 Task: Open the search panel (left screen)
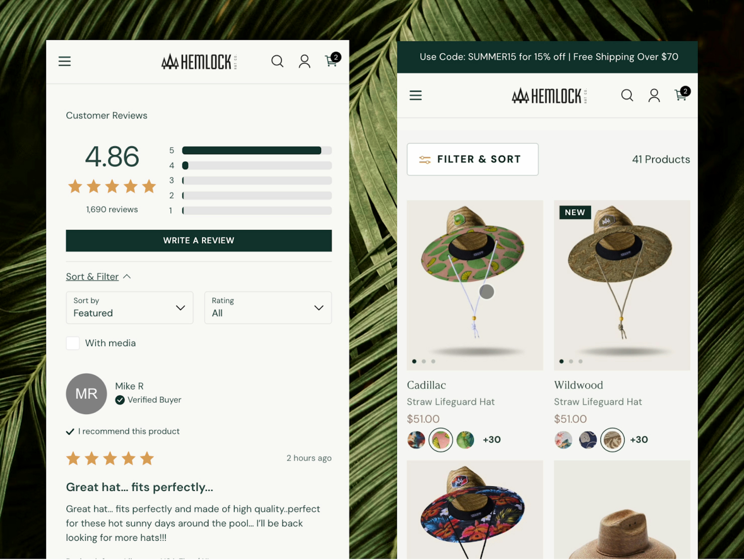click(277, 61)
